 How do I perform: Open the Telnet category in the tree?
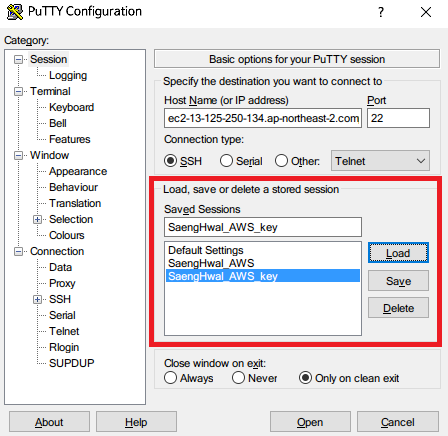(64, 331)
